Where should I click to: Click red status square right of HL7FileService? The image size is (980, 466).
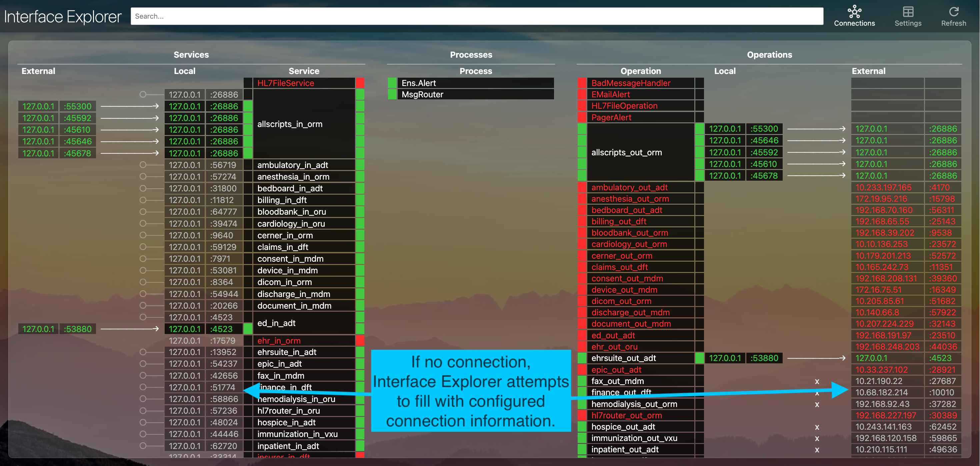(x=360, y=83)
